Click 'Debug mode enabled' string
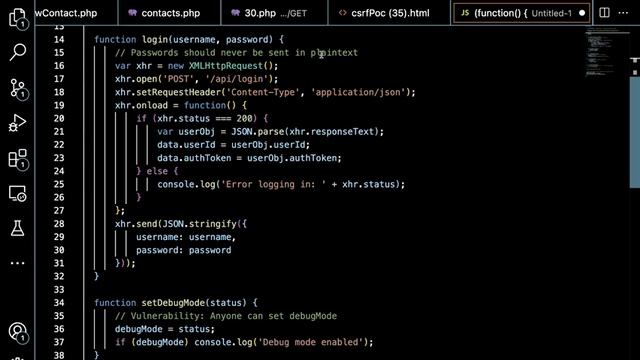 (310, 342)
